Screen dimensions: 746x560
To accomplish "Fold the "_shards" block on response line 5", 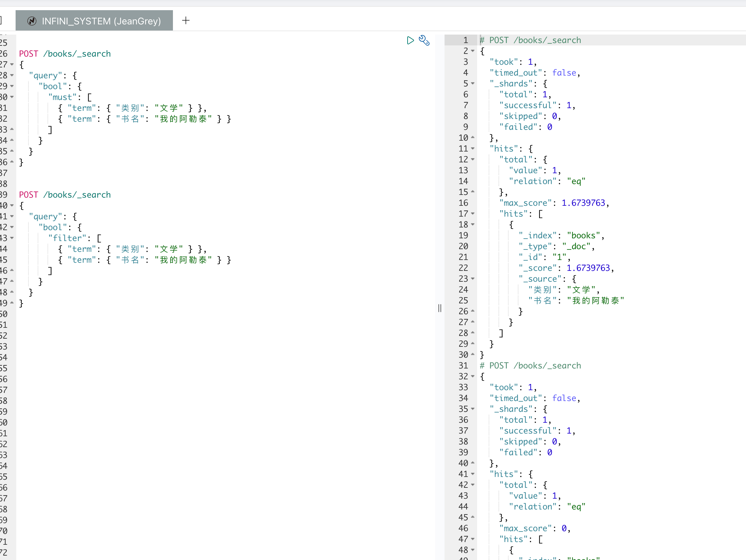I will coord(473,84).
